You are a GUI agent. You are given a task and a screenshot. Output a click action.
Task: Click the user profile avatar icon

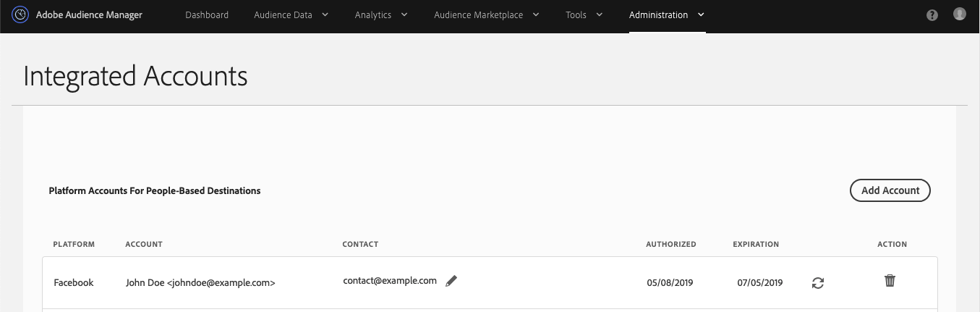(x=960, y=14)
